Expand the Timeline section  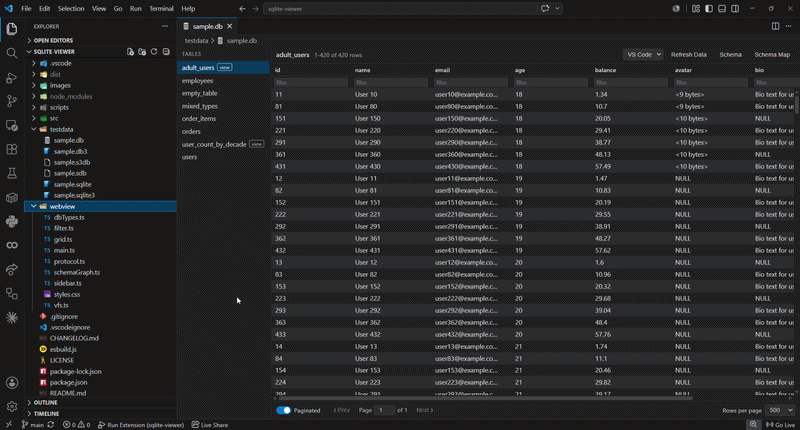46,414
